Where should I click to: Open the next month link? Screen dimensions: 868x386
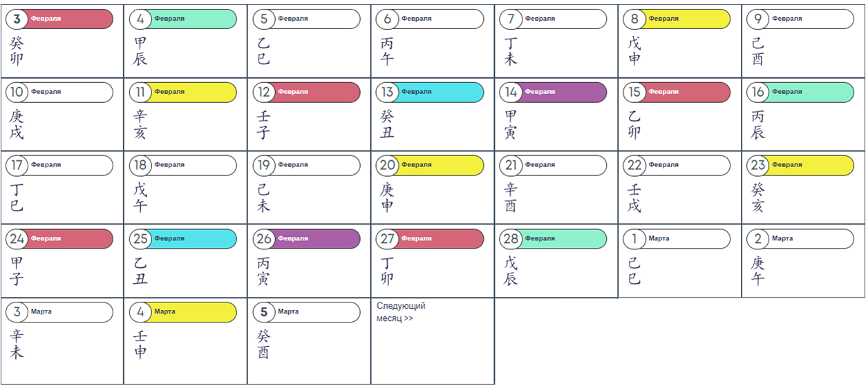click(401, 311)
